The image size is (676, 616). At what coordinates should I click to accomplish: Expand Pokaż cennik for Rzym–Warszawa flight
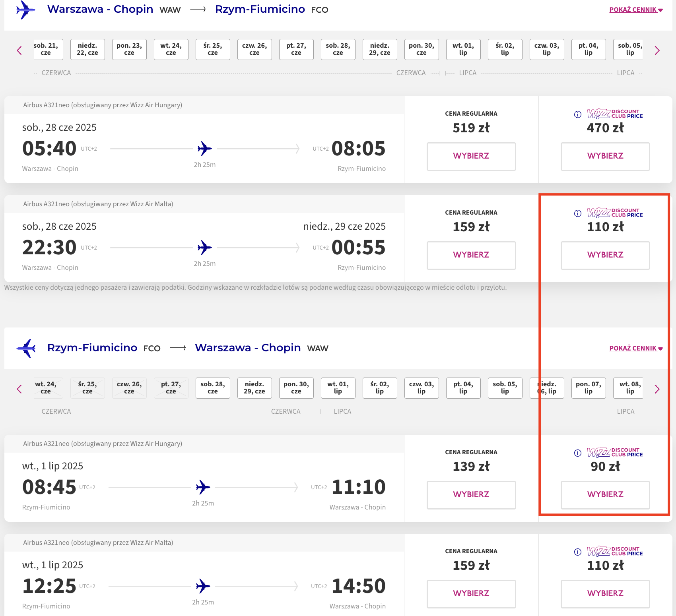coord(635,349)
